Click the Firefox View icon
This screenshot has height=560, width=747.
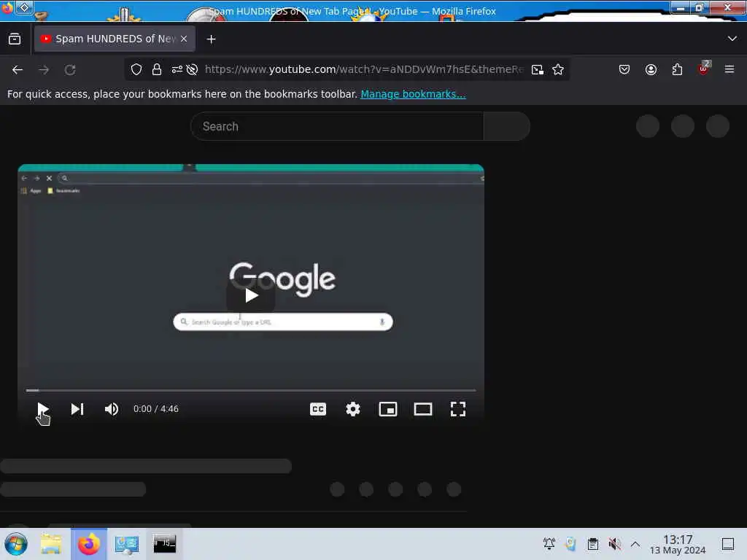[x=15, y=39]
